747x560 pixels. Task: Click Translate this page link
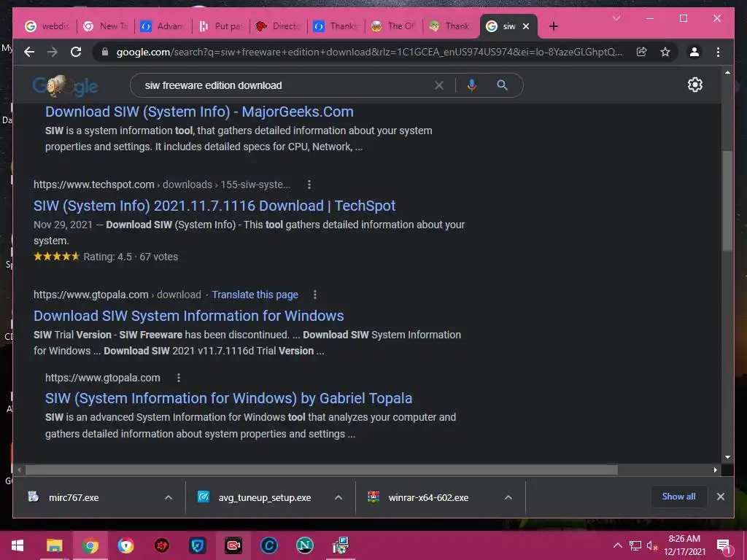255,295
